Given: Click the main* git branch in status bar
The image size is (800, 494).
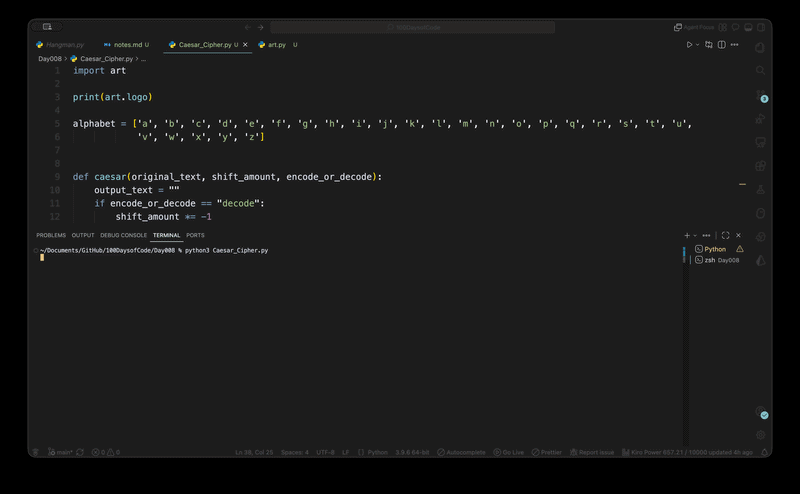Looking at the screenshot, I should pyautogui.click(x=60, y=452).
